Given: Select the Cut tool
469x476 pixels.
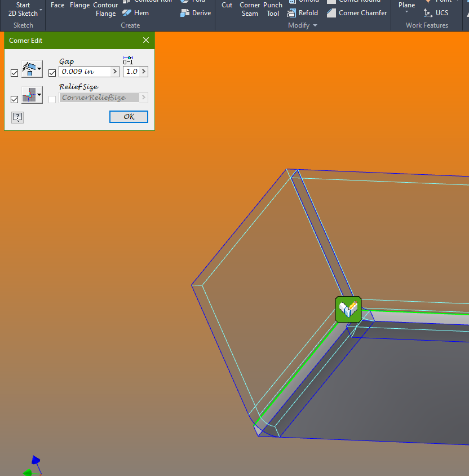Looking at the screenshot, I should pyautogui.click(x=227, y=5).
